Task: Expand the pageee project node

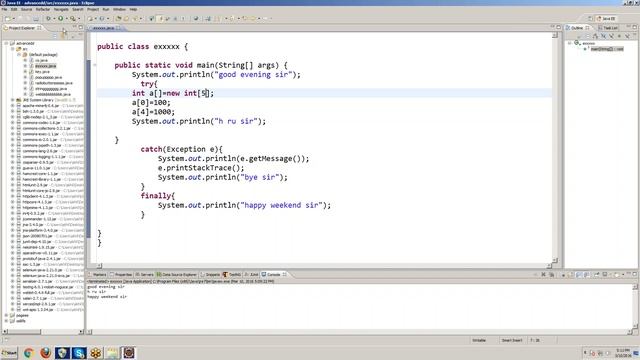Action: pos(6,315)
